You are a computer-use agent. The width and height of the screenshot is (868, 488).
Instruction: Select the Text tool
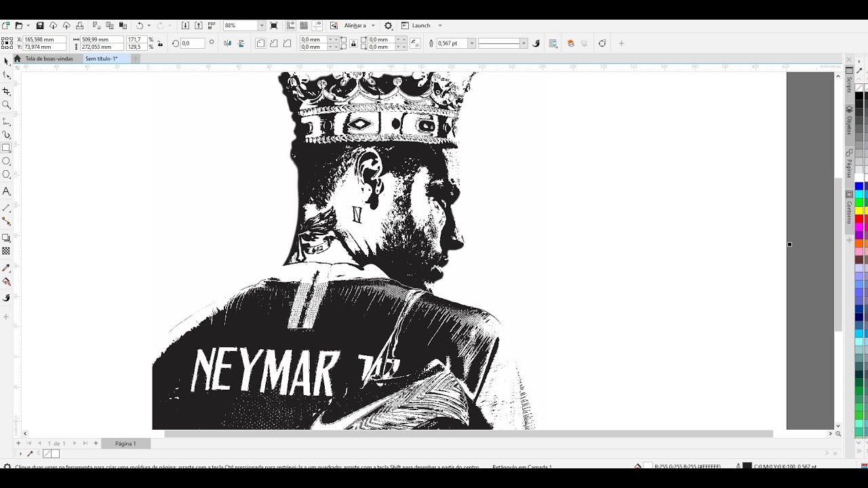(6, 191)
